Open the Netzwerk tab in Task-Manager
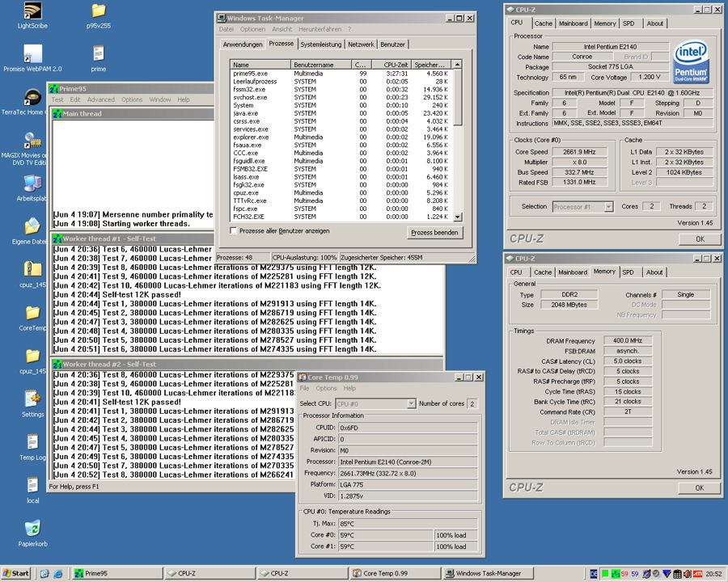 (362, 44)
